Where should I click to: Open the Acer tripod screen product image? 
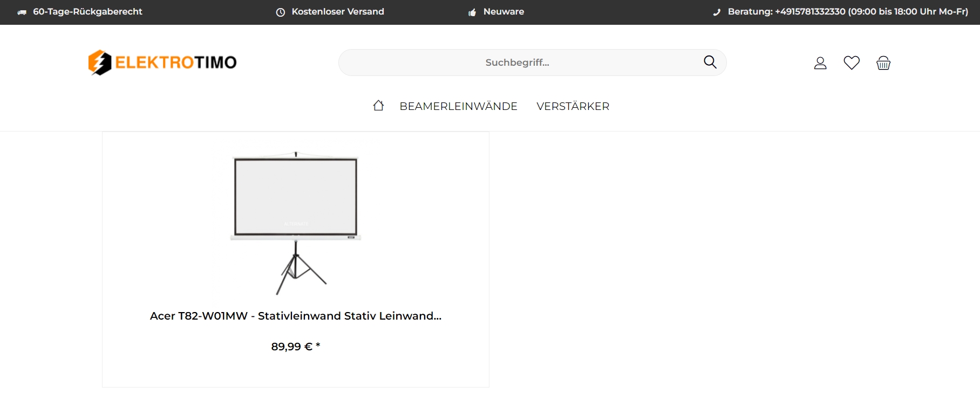click(x=296, y=223)
